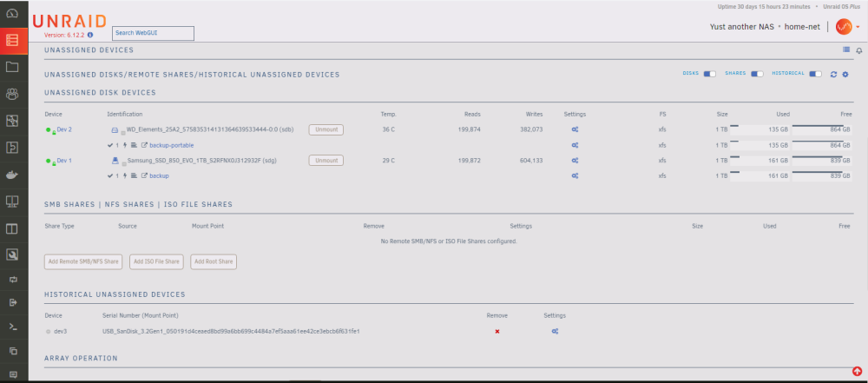
Task: Click the UNRAID logo
Action: coord(69,22)
